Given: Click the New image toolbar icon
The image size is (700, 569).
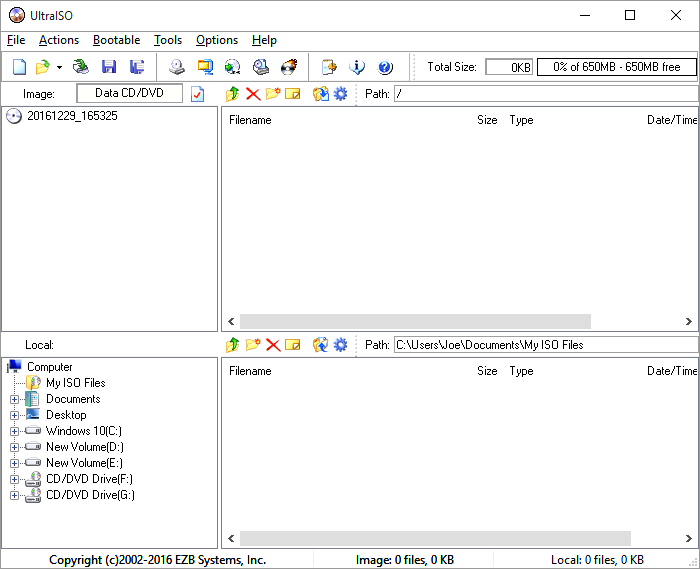Looking at the screenshot, I should coord(19,67).
